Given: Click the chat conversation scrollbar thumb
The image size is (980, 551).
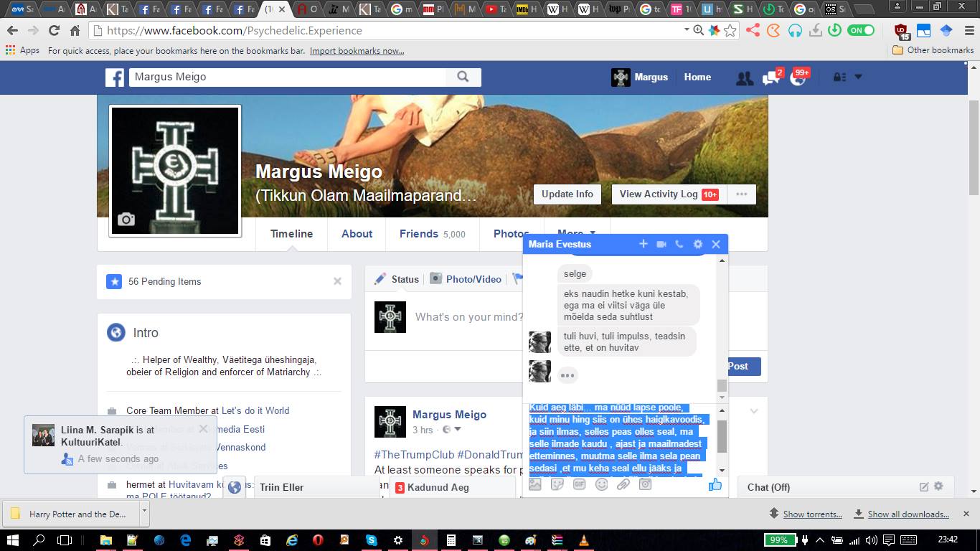Looking at the screenshot, I should click(x=722, y=386).
